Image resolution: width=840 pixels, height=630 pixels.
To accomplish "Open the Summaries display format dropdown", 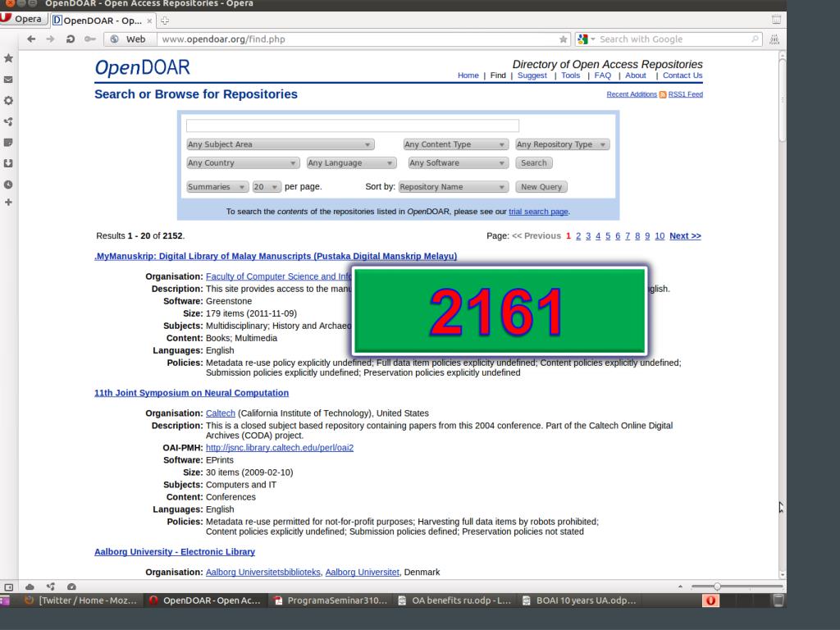I will (217, 187).
